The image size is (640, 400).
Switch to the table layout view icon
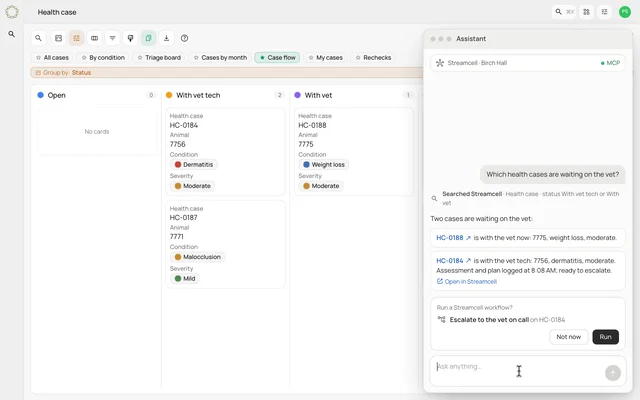58,38
